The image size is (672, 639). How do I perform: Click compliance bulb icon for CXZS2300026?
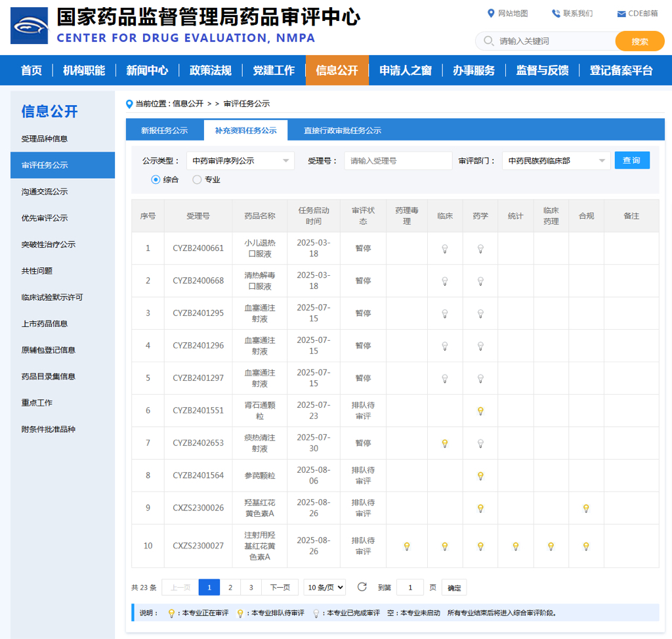tap(586, 508)
